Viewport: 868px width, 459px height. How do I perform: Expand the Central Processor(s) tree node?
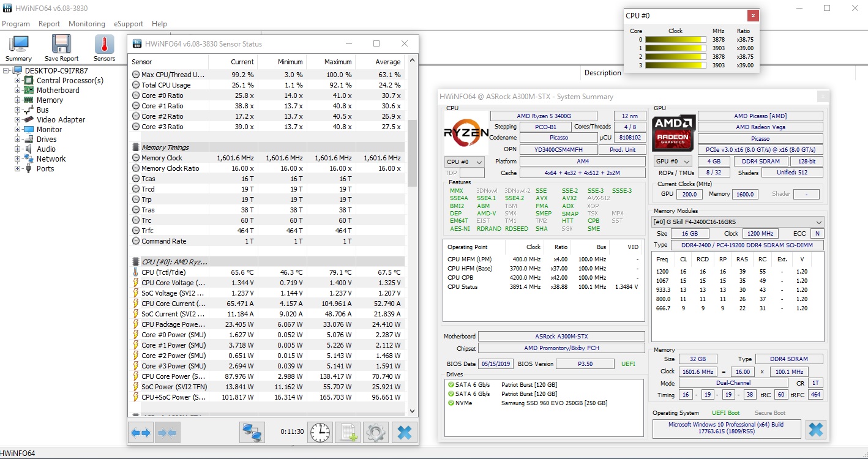point(18,80)
